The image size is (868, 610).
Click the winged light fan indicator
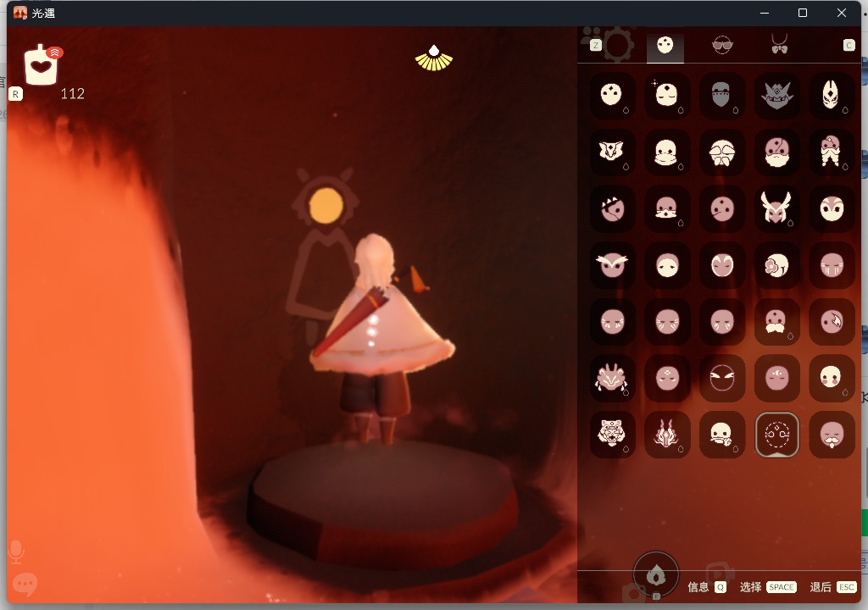coord(434,58)
